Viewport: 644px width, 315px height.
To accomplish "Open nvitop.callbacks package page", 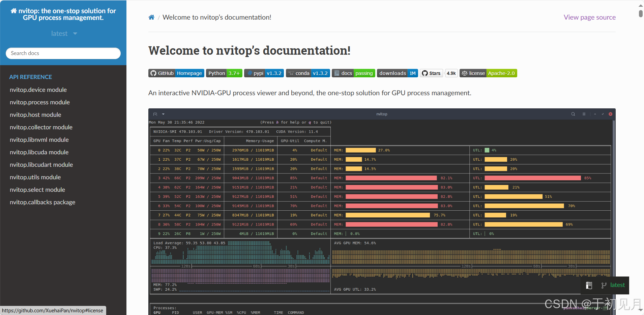I will point(42,202).
